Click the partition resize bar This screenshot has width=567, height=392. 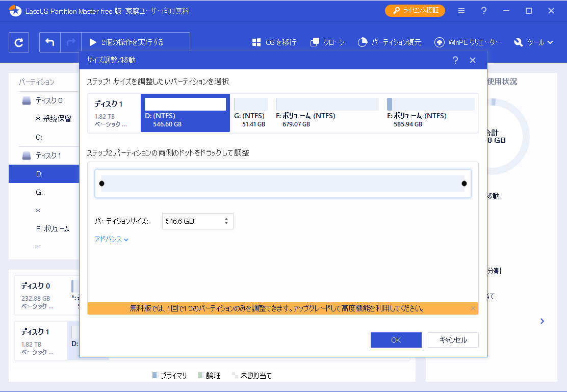coord(283,184)
